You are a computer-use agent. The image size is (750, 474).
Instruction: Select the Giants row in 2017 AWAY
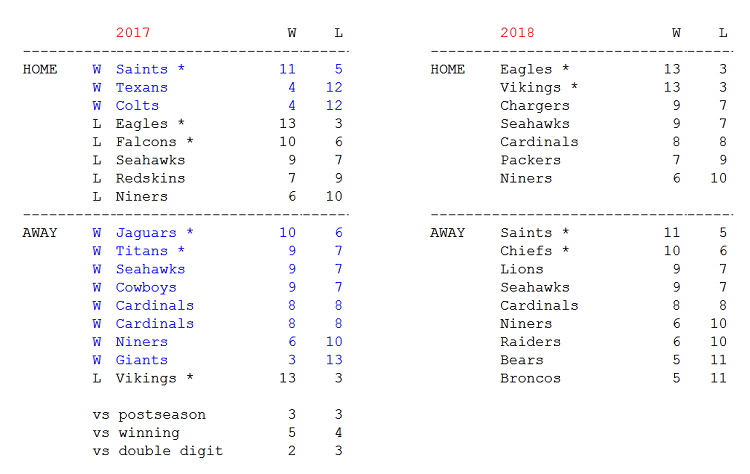coord(218,360)
